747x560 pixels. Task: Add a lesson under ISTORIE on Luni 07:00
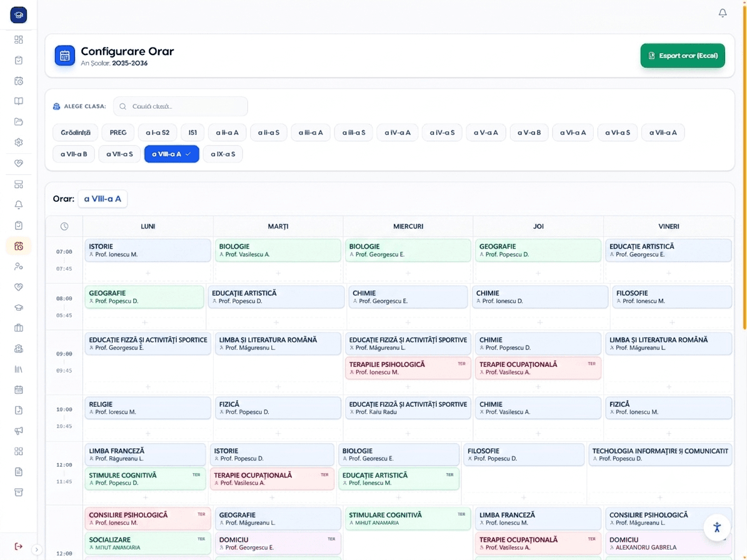point(148,273)
